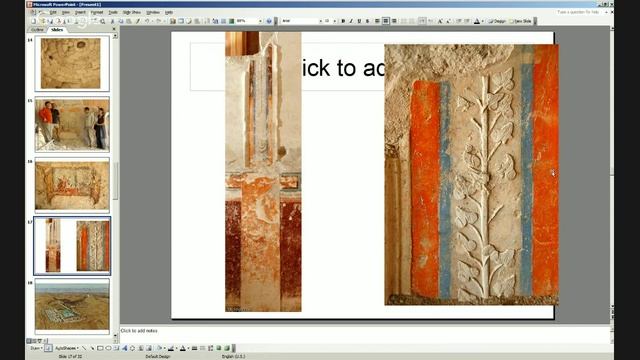This screenshot has height=360, width=640.
Task: Close the slides pane with X
Action: (x=114, y=29)
